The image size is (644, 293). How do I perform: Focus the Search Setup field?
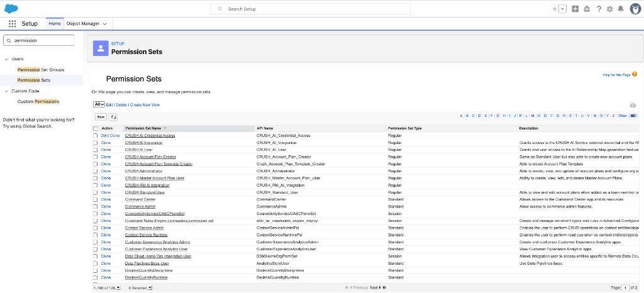[x=311, y=9]
